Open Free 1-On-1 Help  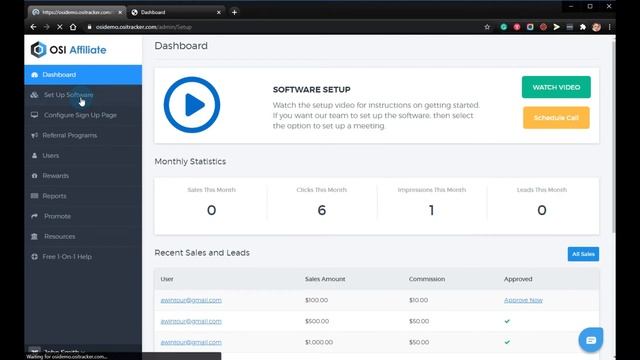point(83,257)
